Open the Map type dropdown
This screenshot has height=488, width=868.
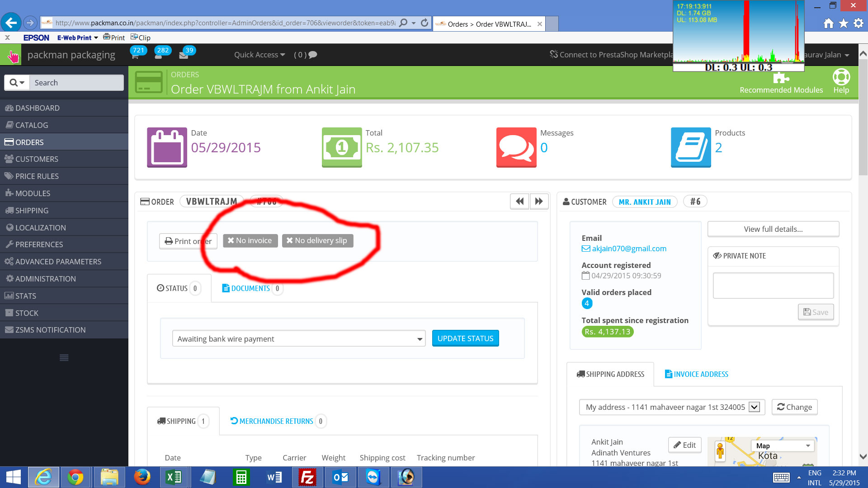pyautogui.click(x=783, y=446)
